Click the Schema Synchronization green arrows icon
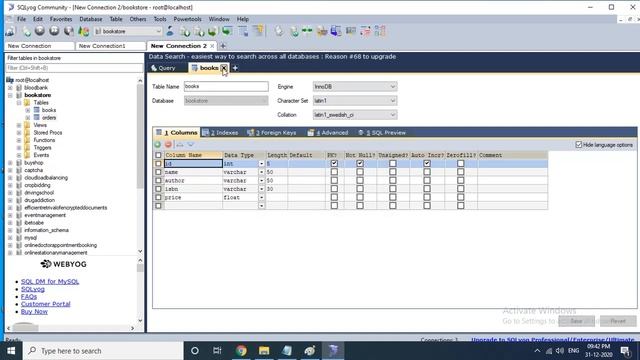Viewport: 640px width, 360px height. tap(307, 31)
